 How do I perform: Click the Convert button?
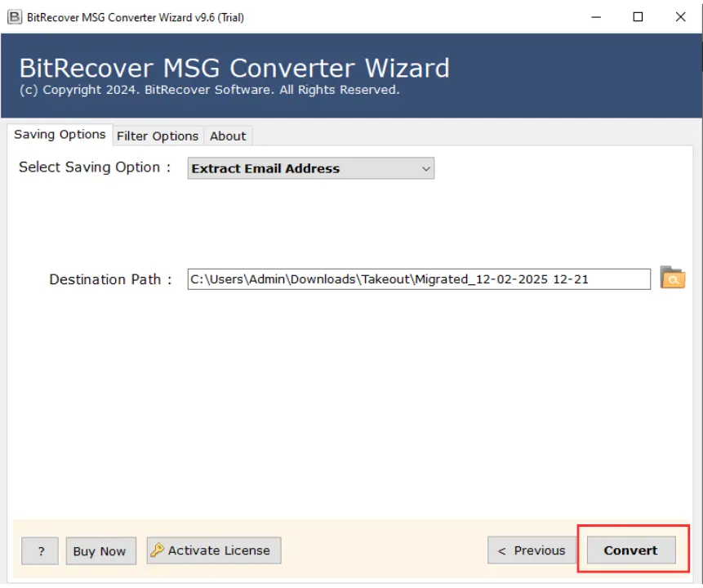[x=631, y=550]
